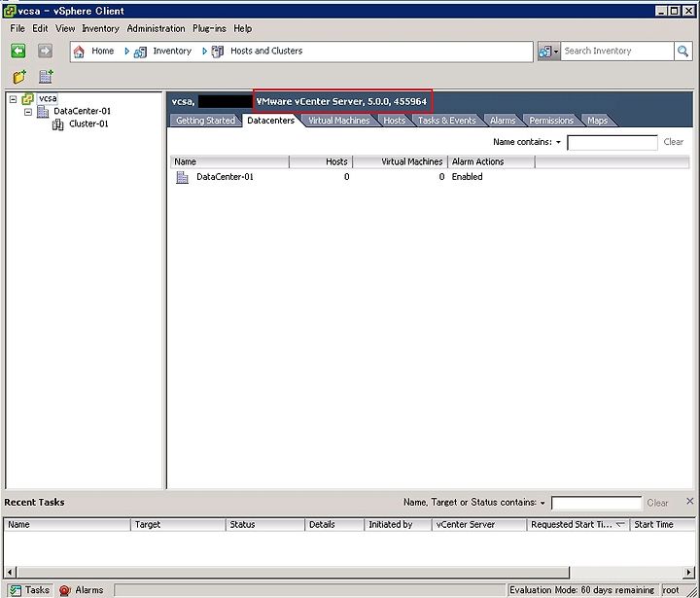Click the DataCenter-01 tree icon
Image resolution: width=700 pixels, height=598 pixels.
point(43,111)
